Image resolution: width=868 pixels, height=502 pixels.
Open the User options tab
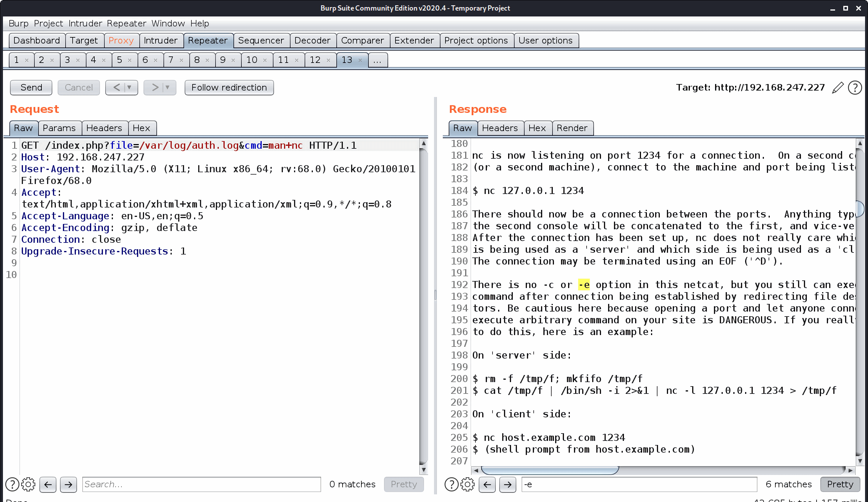coord(546,41)
